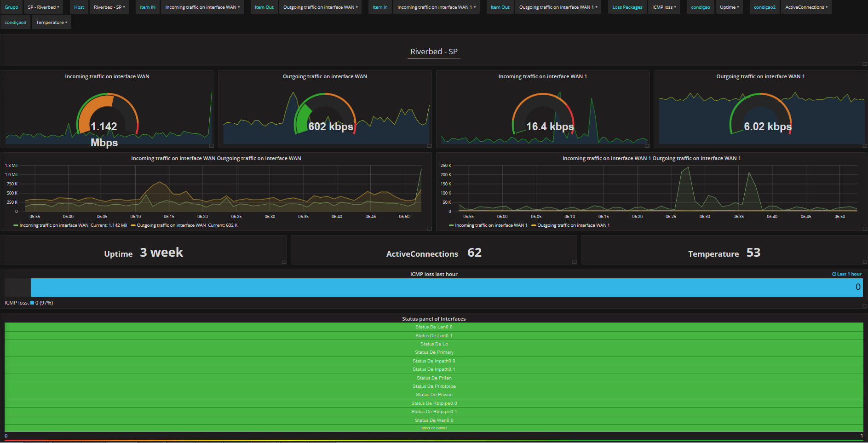
Task: Click the Grupo variable label
Action: tap(11, 7)
